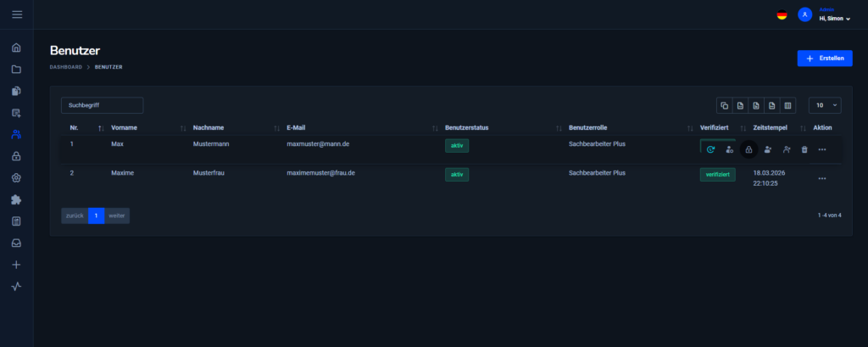Image resolution: width=868 pixels, height=347 pixels.
Task: Click the user role icon for Max
Action: click(x=730, y=149)
